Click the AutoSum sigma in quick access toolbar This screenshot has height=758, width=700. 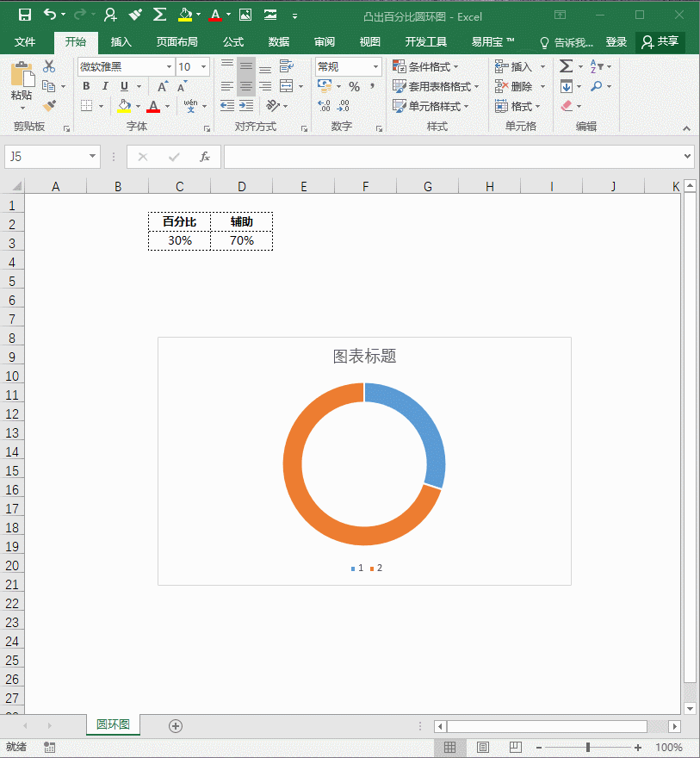(159, 15)
